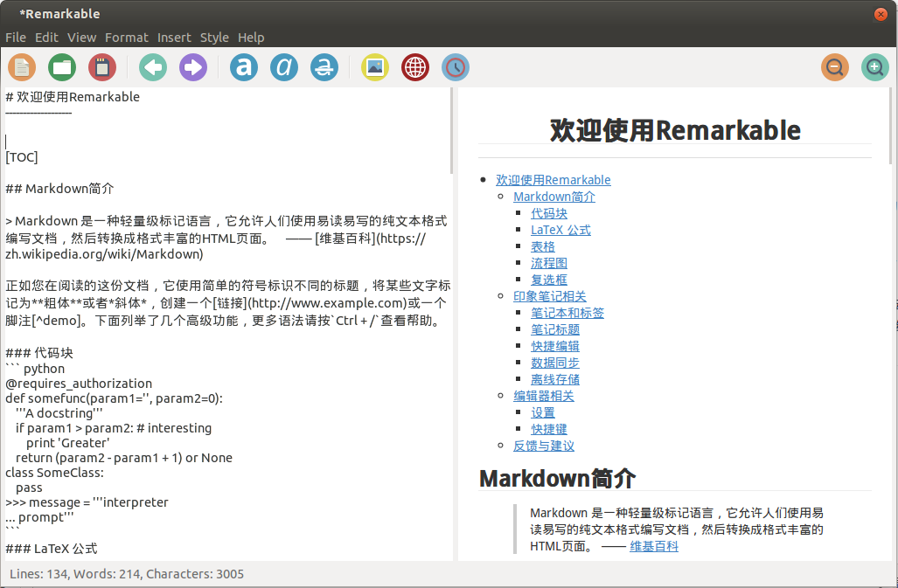
Task: Undo with the green left arrow icon
Action: [x=153, y=67]
